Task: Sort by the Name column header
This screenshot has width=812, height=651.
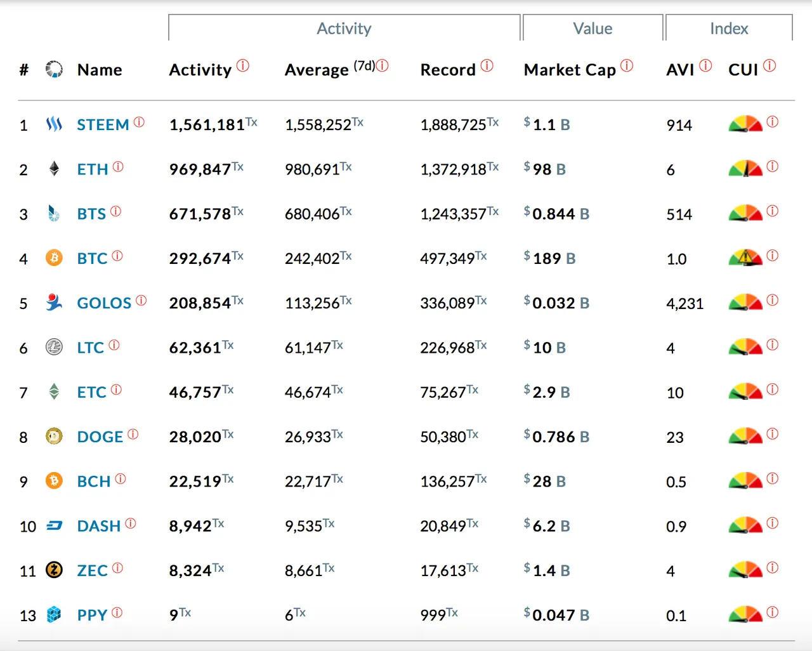Action: pyautogui.click(x=100, y=70)
